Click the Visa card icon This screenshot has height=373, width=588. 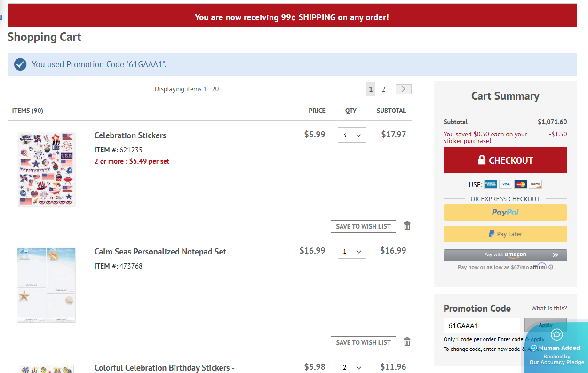click(x=506, y=184)
